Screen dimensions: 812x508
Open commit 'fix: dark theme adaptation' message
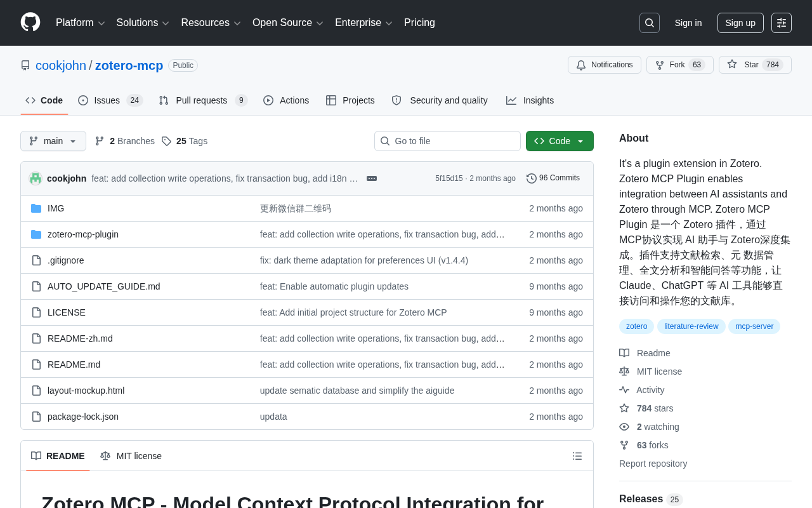364,260
